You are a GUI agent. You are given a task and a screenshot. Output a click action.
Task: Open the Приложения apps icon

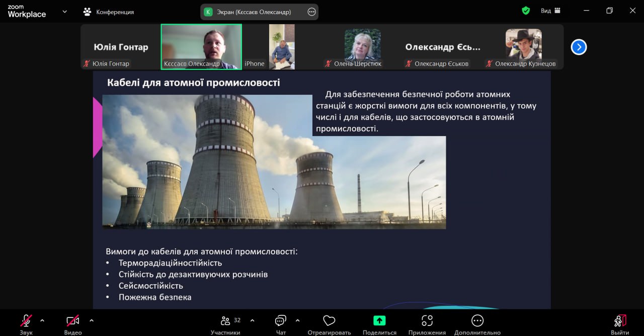pos(427,321)
